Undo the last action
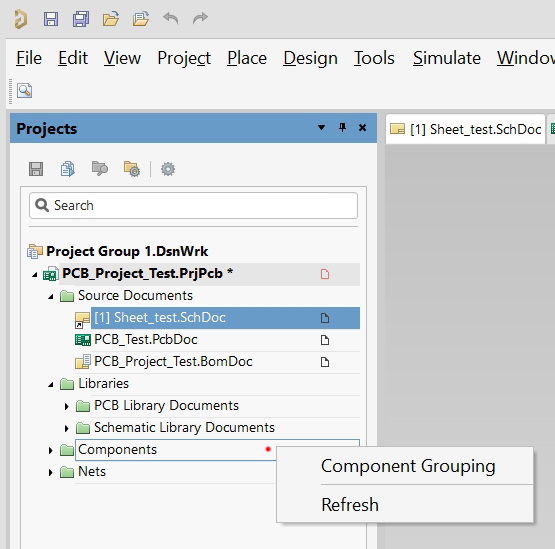 171,18
